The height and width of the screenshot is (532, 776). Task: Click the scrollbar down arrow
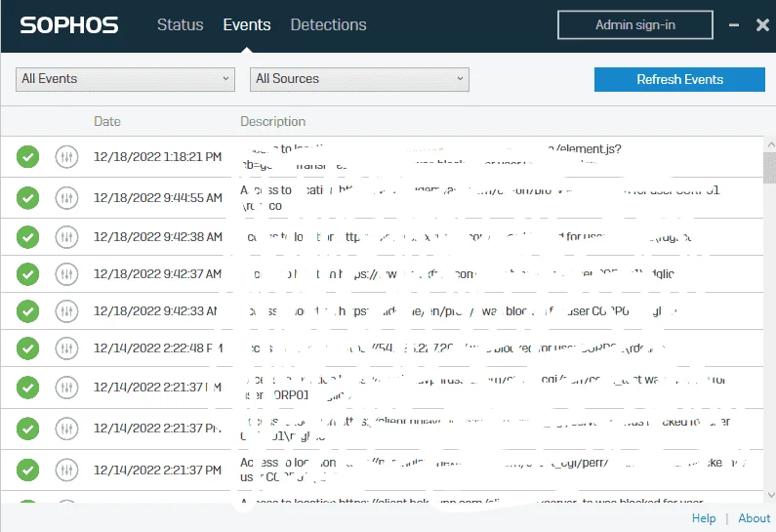tap(770, 495)
